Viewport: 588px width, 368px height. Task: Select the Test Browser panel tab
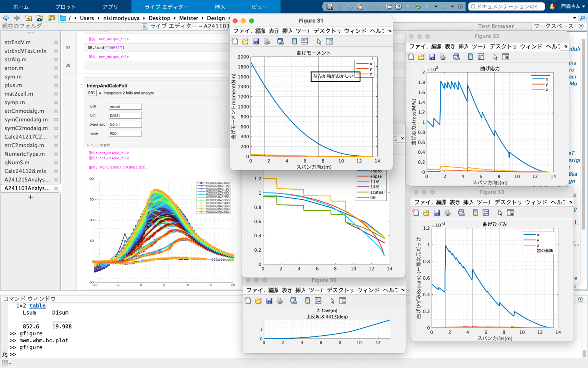(496, 26)
